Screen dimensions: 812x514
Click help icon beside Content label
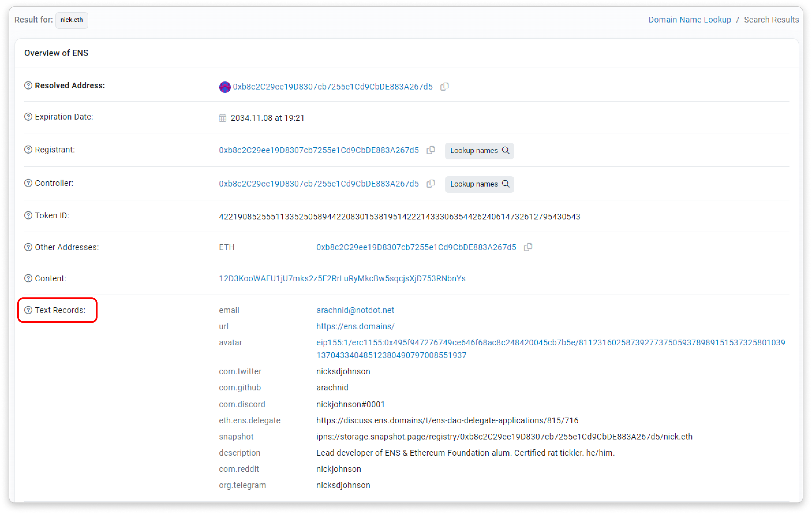[28, 278]
